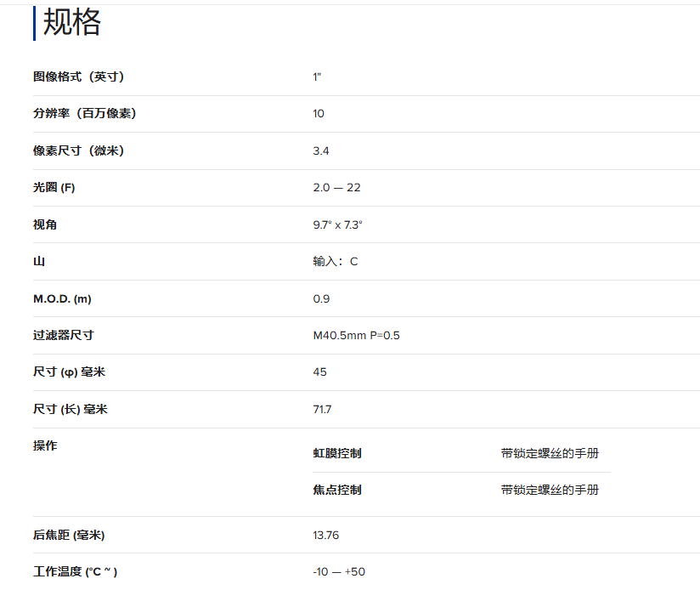Select the length value 71.7
Screen dimensions: 700x590
[322, 410]
